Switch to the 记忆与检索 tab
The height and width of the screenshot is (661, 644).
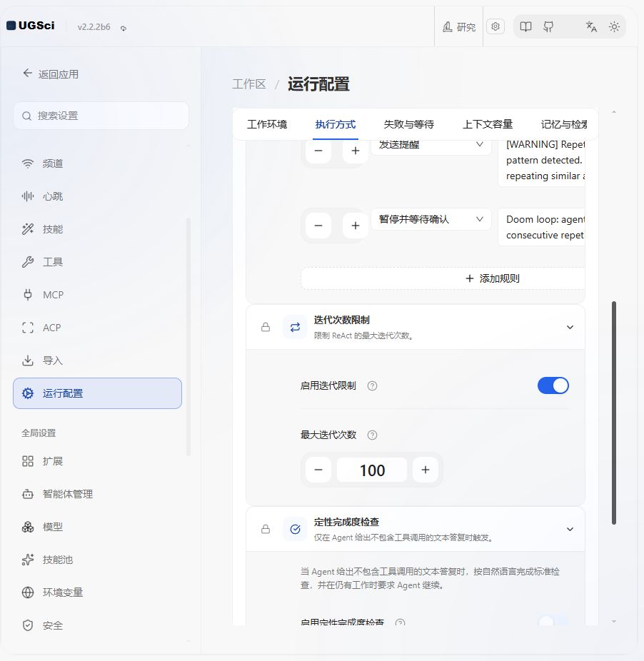pyautogui.click(x=564, y=124)
